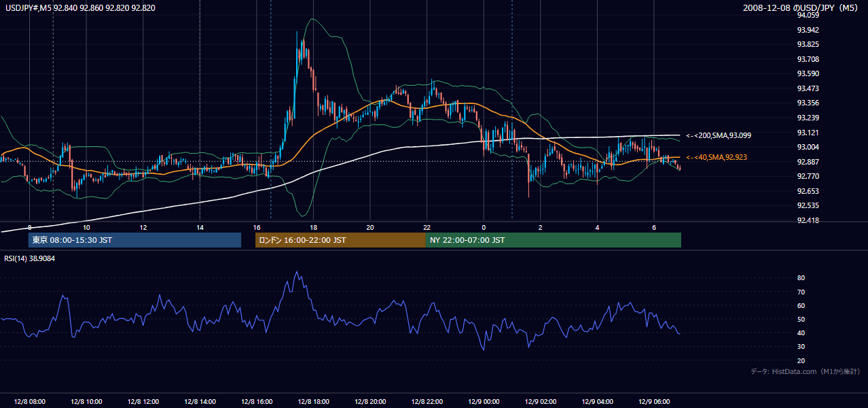Click the 12/8 16:00 time label

coord(257,401)
